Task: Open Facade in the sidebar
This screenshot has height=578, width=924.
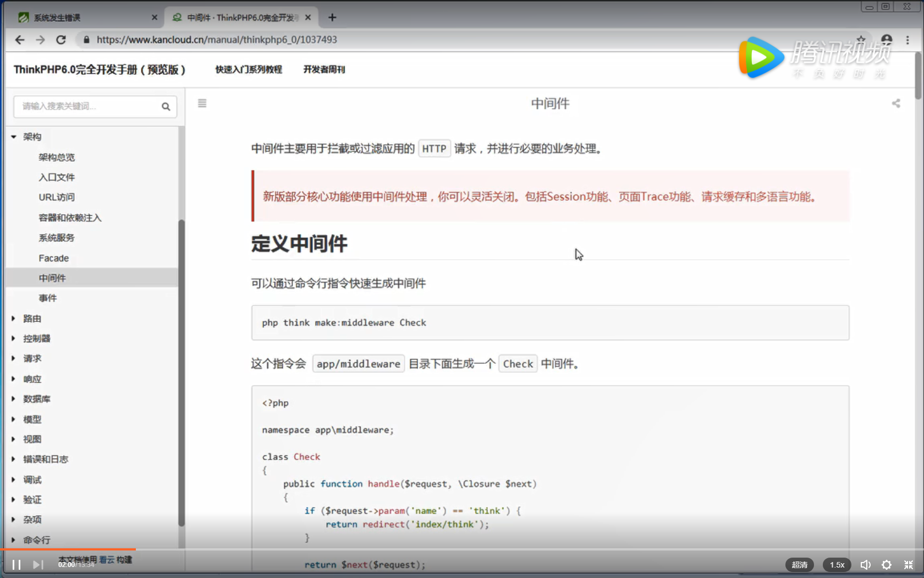Action: (x=54, y=258)
